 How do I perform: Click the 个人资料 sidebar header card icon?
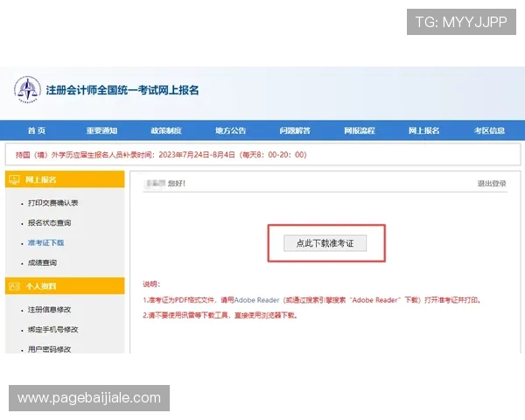[x=14, y=286]
